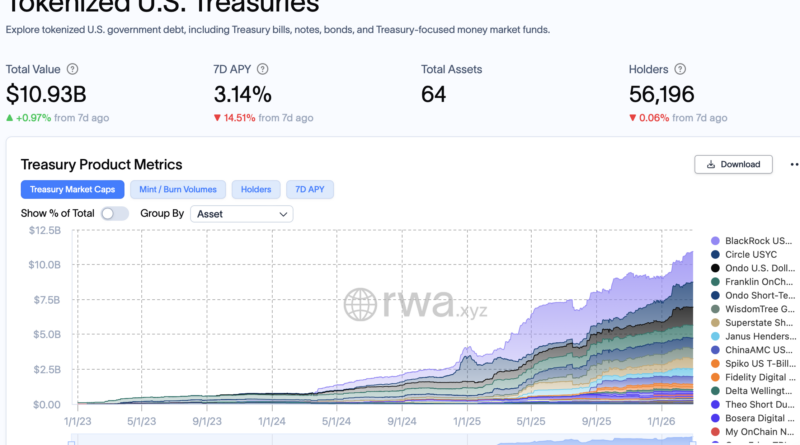Click the Total Value help icon

click(72, 70)
